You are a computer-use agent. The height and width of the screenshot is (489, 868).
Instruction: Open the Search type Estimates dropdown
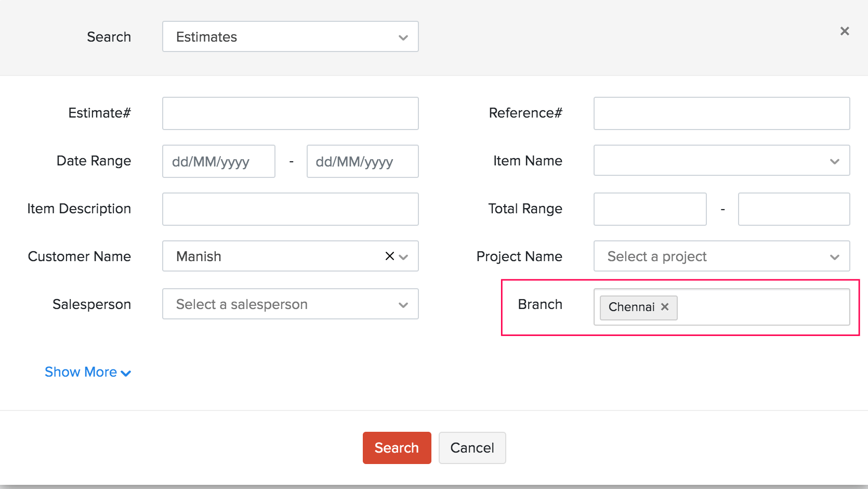(290, 37)
